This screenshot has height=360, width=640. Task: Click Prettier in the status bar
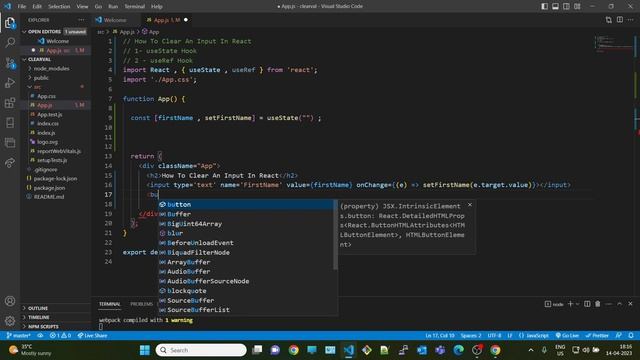tap(597, 336)
